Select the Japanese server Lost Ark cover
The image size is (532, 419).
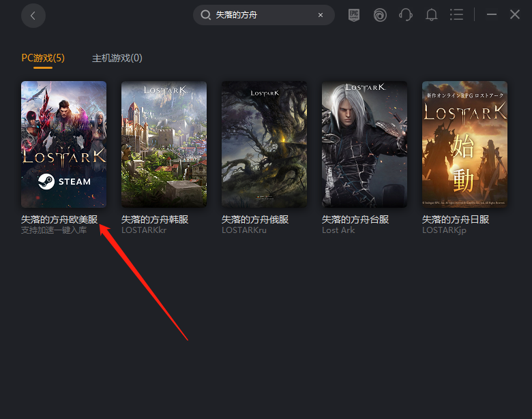tap(464, 144)
